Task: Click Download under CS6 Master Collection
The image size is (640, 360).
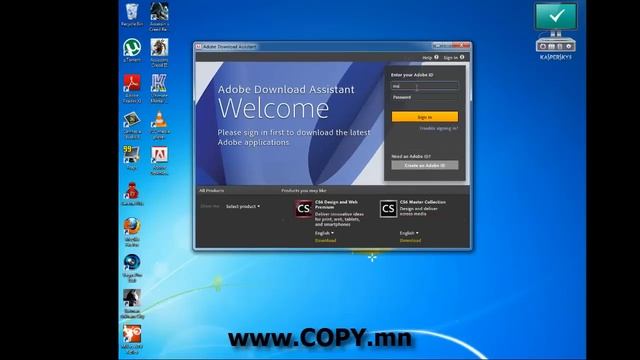Action: (410, 240)
